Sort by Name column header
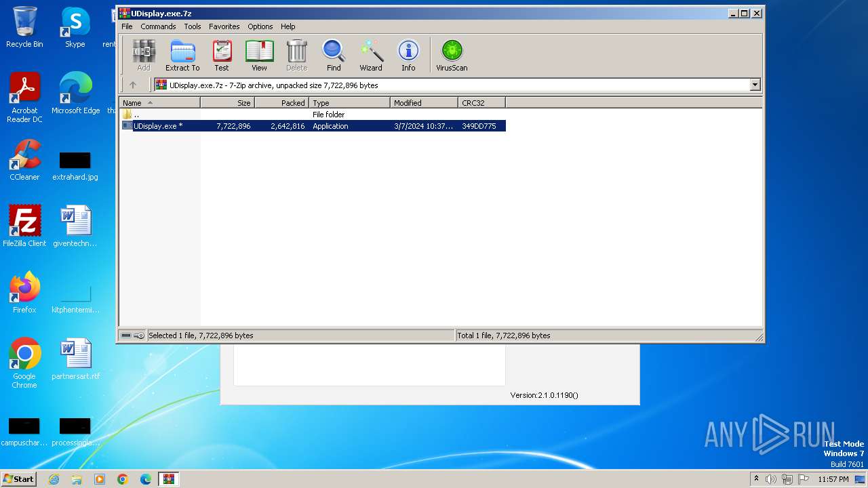 [160, 102]
